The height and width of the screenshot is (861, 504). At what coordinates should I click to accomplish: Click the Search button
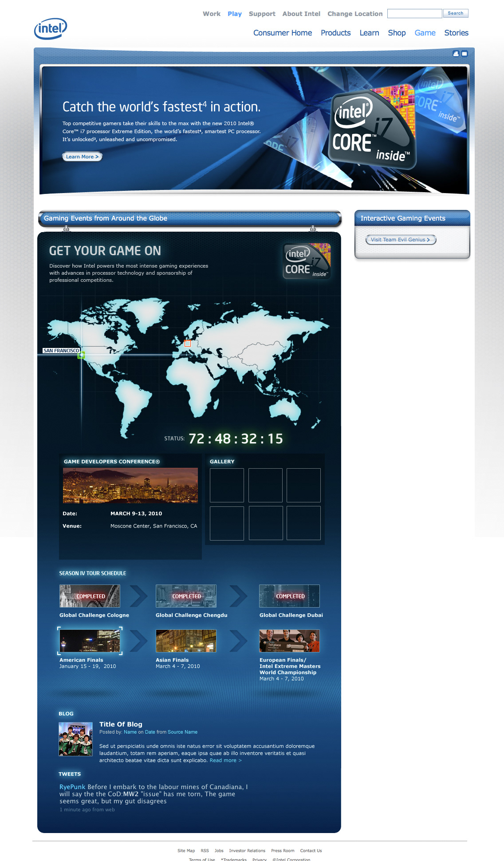coord(456,13)
